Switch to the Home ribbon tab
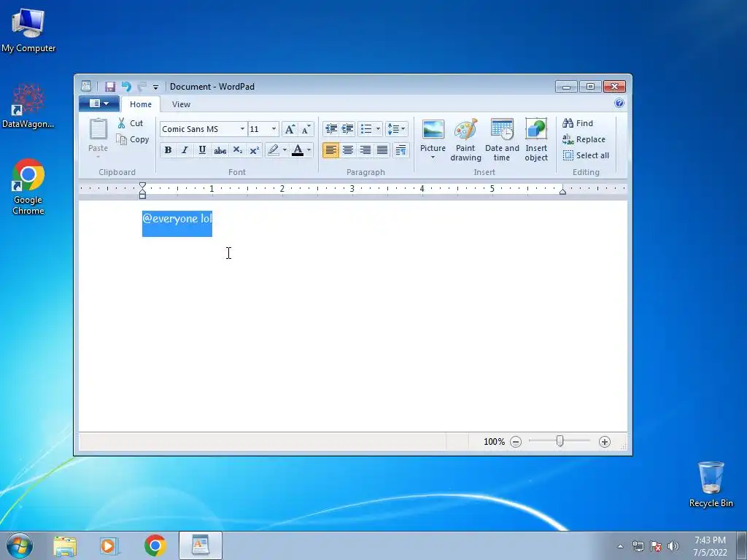The image size is (747, 560). click(x=141, y=104)
